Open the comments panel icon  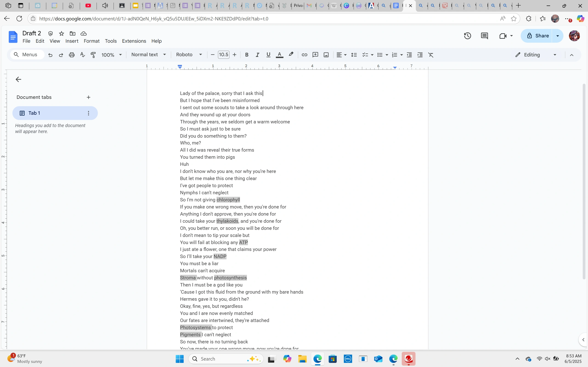pos(484,36)
